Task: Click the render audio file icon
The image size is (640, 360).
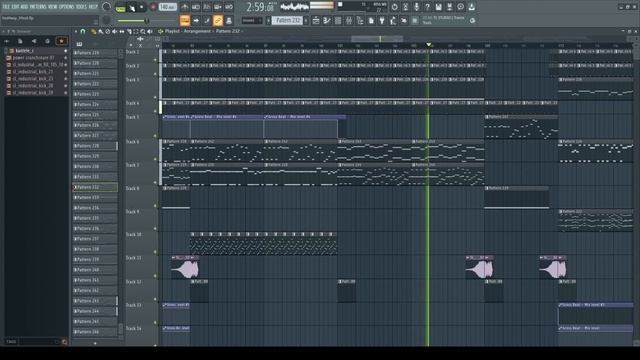Action: click(x=449, y=7)
